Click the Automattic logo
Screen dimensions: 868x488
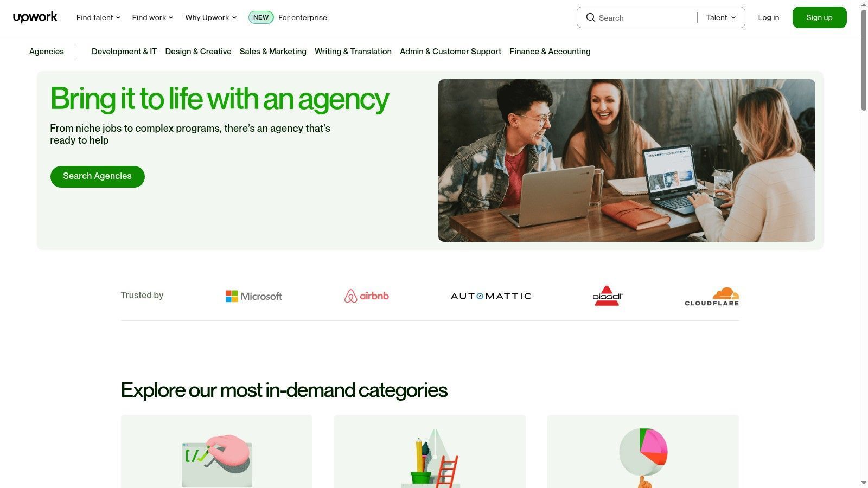coord(491,296)
